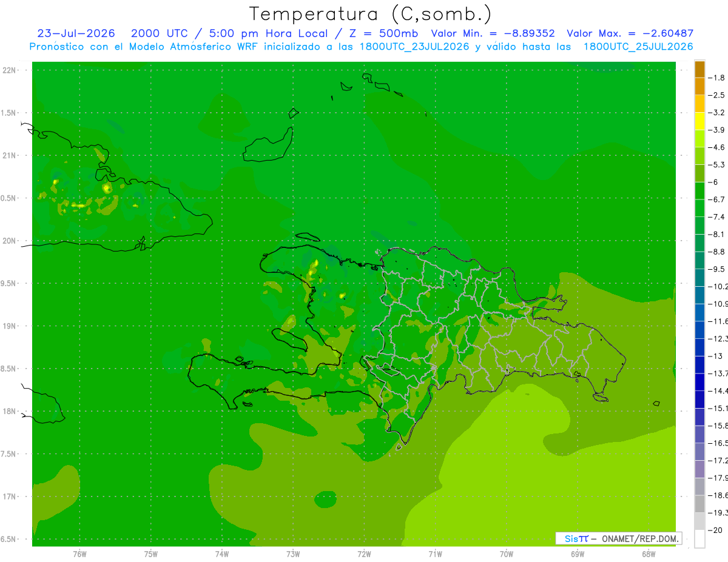Click the legend band between -13 and -13.7
The height and width of the screenshot is (562, 728).
point(699,365)
